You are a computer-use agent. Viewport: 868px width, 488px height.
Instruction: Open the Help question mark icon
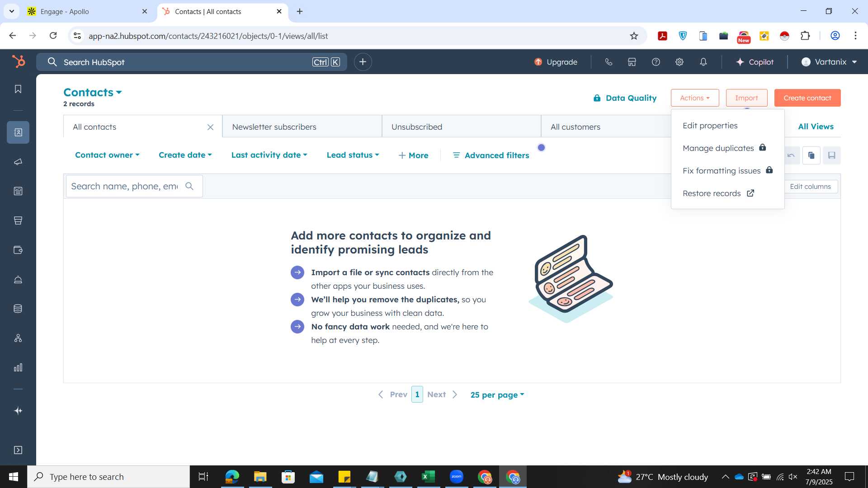[x=656, y=62]
